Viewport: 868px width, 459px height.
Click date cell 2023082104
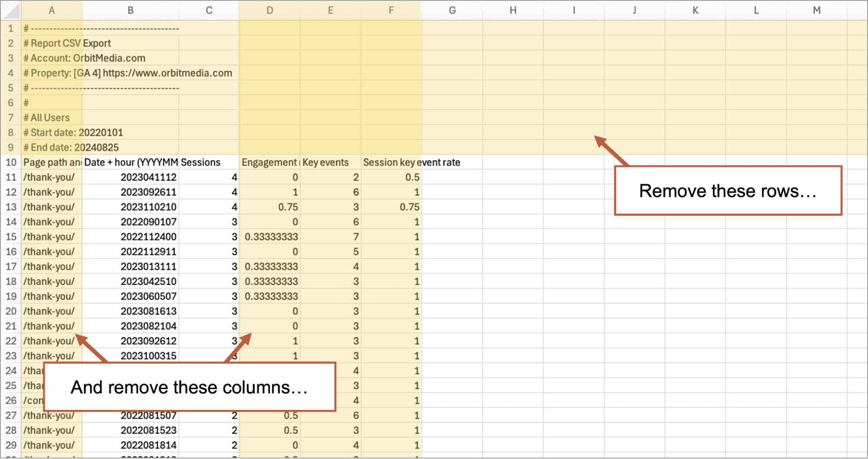130,326
